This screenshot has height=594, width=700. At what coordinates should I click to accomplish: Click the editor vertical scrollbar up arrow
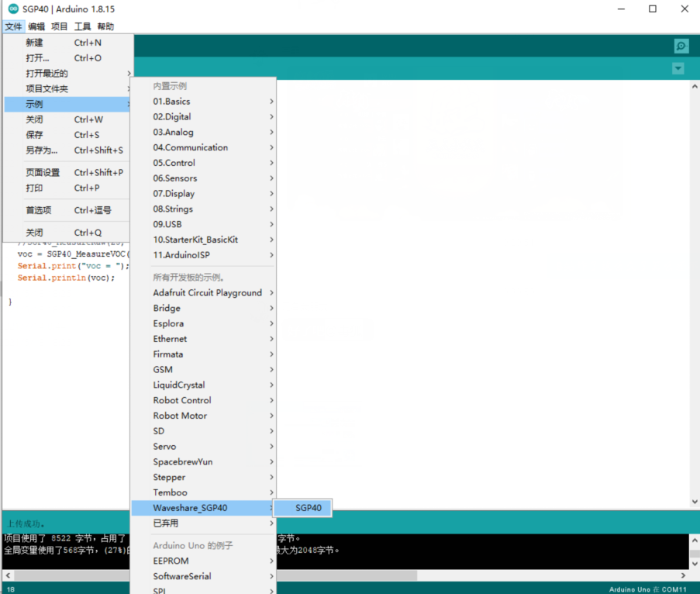pos(695,86)
